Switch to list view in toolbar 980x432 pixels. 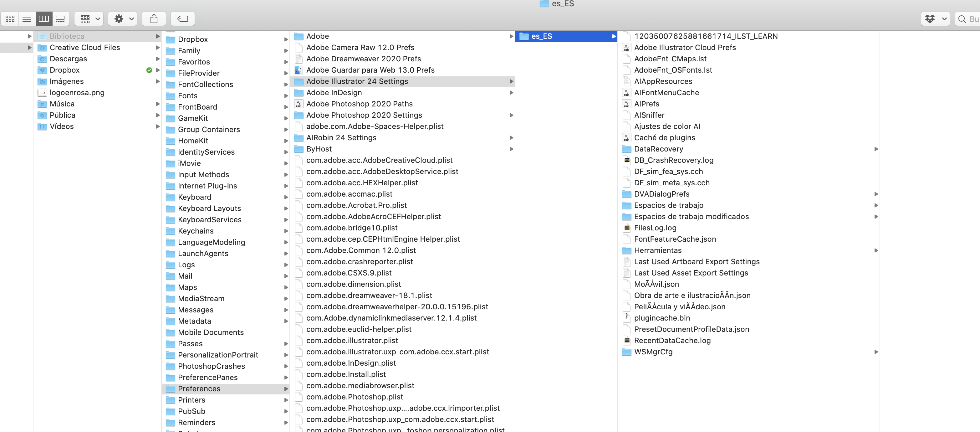coord(27,19)
